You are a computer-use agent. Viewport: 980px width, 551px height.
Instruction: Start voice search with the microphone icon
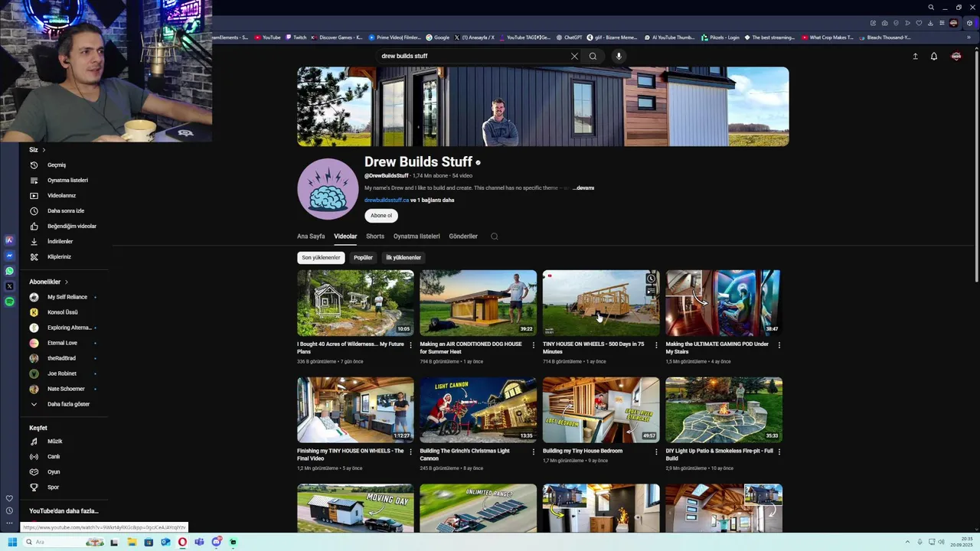pyautogui.click(x=619, y=56)
